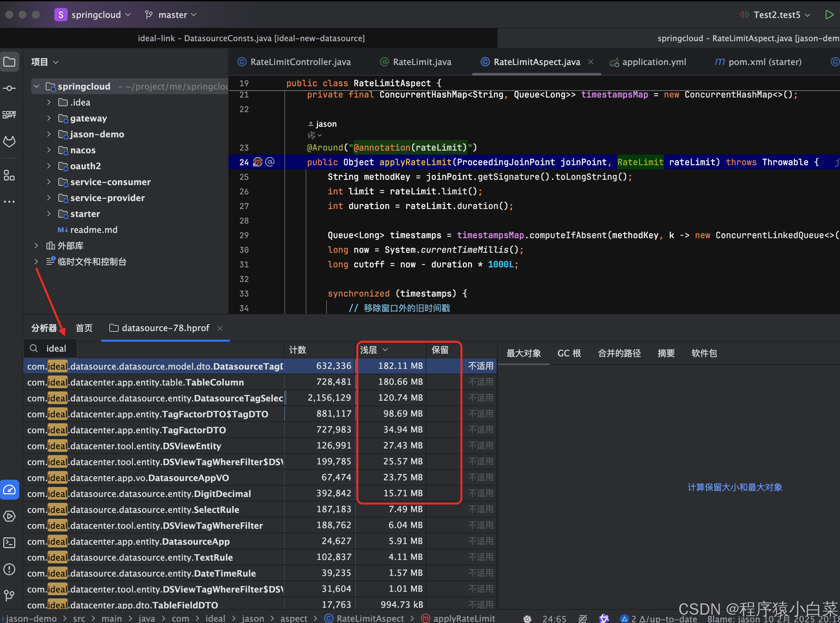The width and height of the screenshot is (840, 623).
Task: Click 计算保留大小和最大对象 link
Action: 735,487
